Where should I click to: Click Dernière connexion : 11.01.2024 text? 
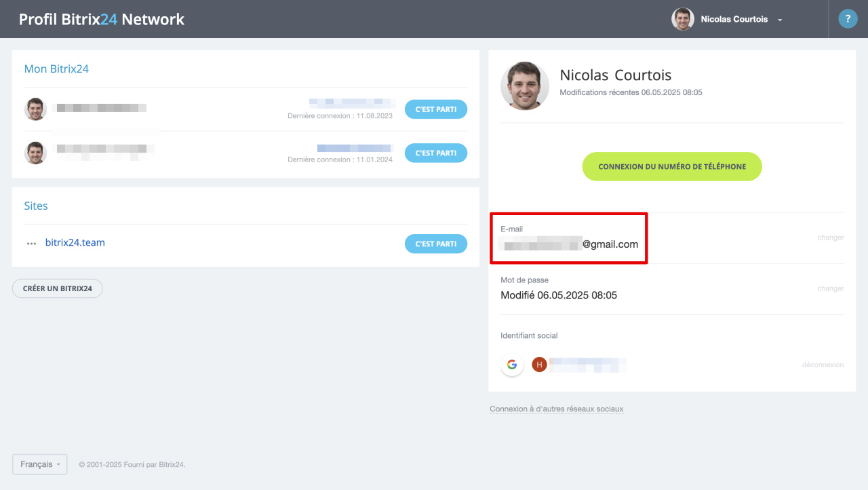click(340, 159)
